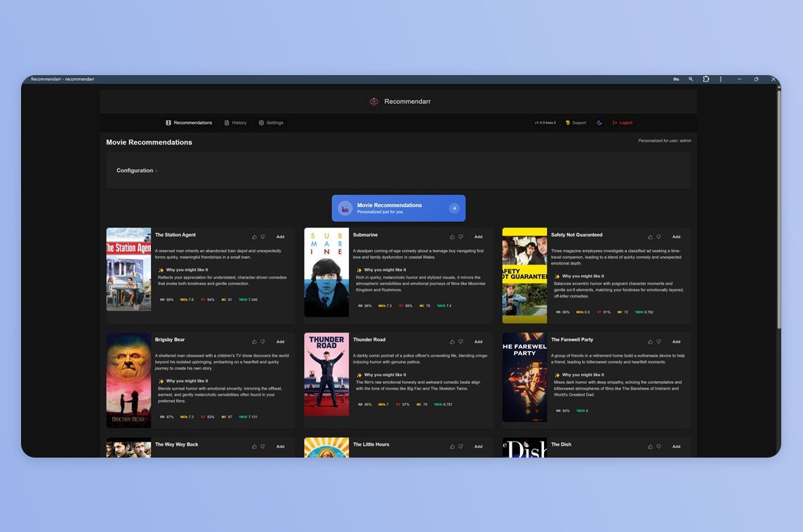This screenshot has width=803, height=532.
Task: Click the browser zoom magnifier icon
Action: 691,79
